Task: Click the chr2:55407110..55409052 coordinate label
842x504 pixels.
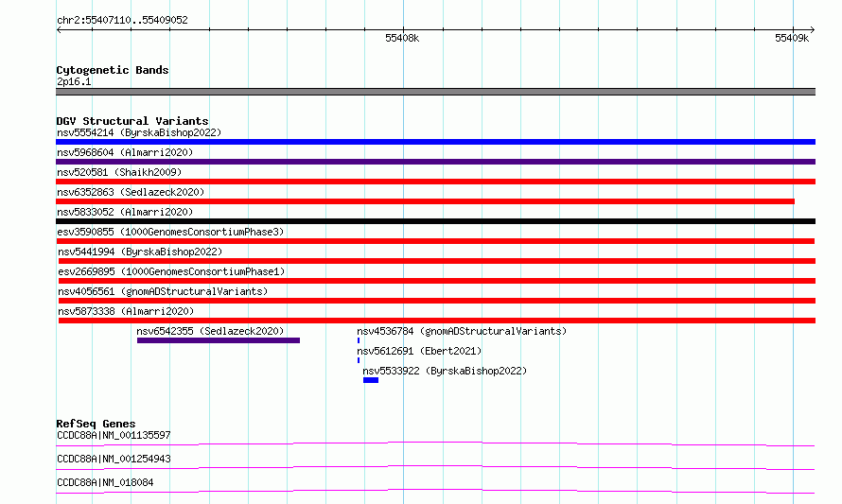Action: [122, 20]
